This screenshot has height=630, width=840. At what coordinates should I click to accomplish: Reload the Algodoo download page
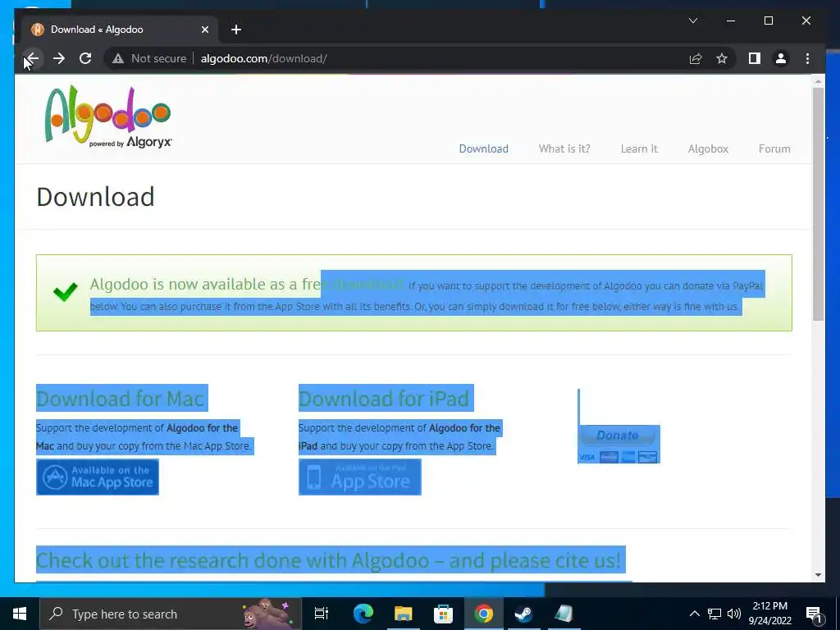pos(85,58)
